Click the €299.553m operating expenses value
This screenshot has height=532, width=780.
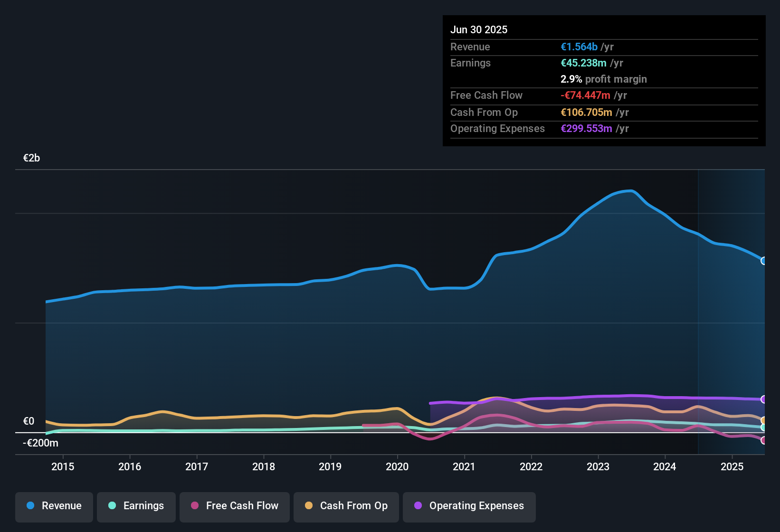586,128
